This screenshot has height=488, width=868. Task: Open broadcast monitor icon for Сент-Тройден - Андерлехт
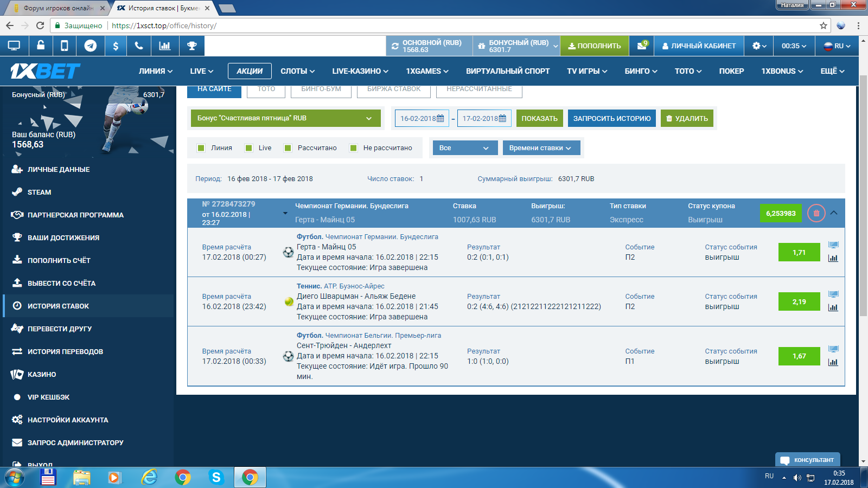click(x=833, y=349)
